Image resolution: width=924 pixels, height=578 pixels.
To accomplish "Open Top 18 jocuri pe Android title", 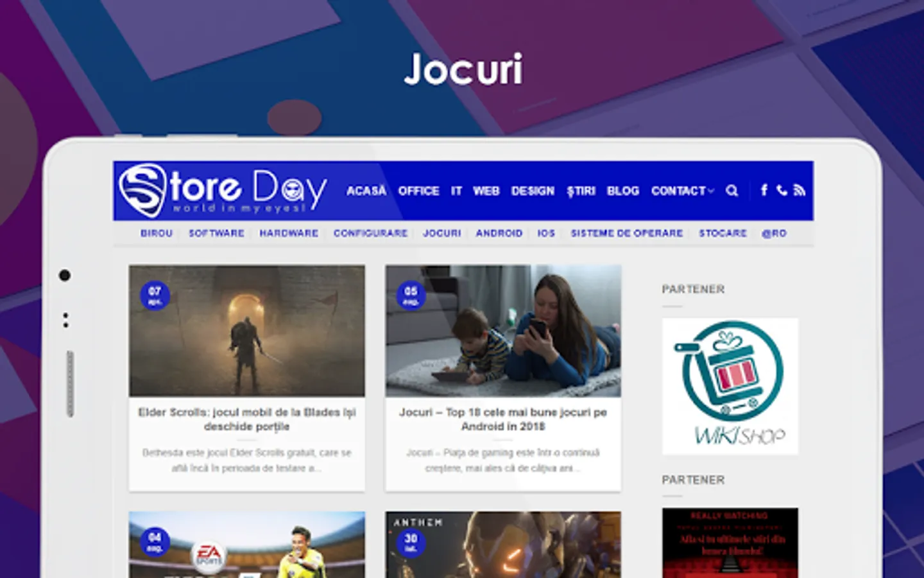I will point(503,419).
